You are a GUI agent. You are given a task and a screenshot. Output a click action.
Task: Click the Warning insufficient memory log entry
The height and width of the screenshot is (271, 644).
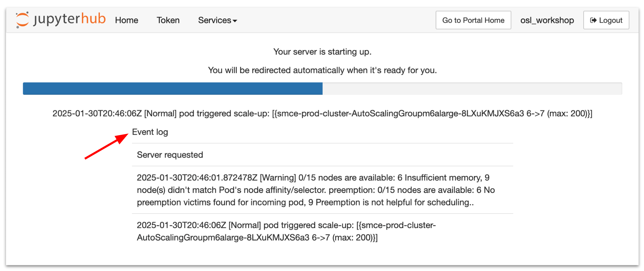(x=316, y=190)
